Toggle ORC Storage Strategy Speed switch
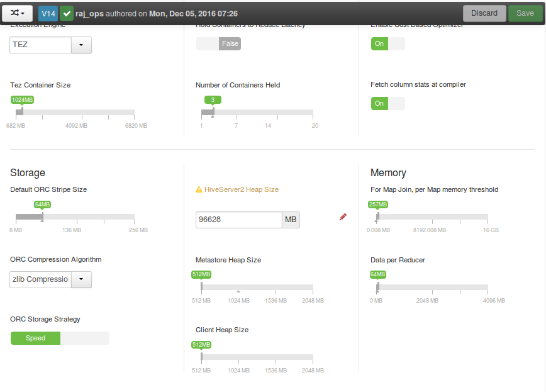 [60, 339]
